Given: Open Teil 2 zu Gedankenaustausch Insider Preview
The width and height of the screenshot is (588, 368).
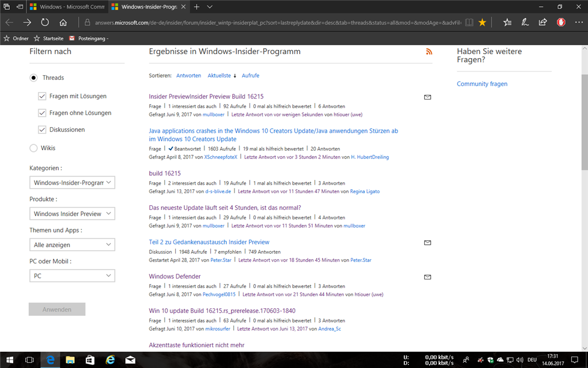Looking at the screenshot, I should pos(209,242).
